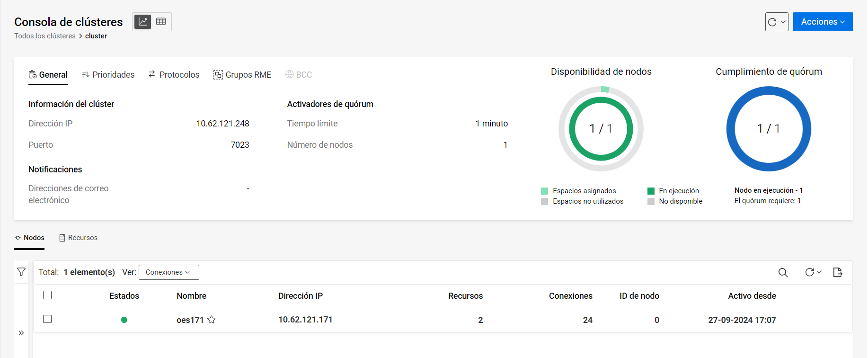Click the Cumplimiento de quórum donut chart
Image resolution: width=868 pixels, height=358 pixels.
[x=769, y=129]
